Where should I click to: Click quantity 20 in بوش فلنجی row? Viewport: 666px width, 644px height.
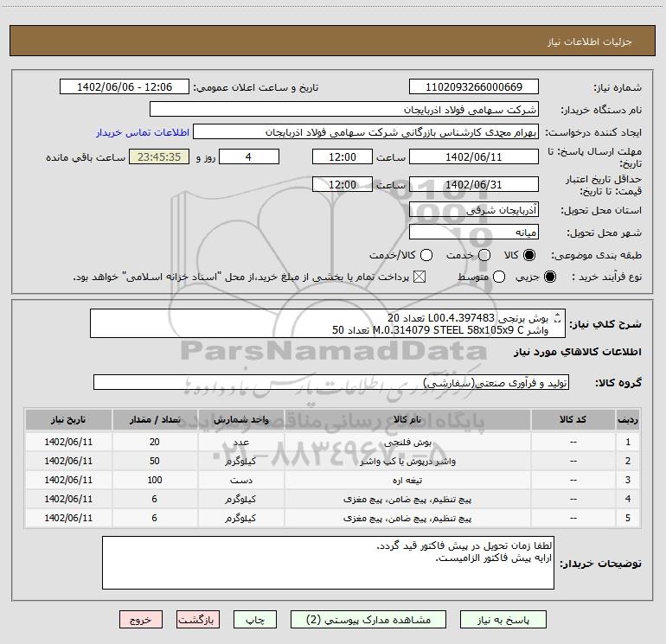[x=155, y=442]
